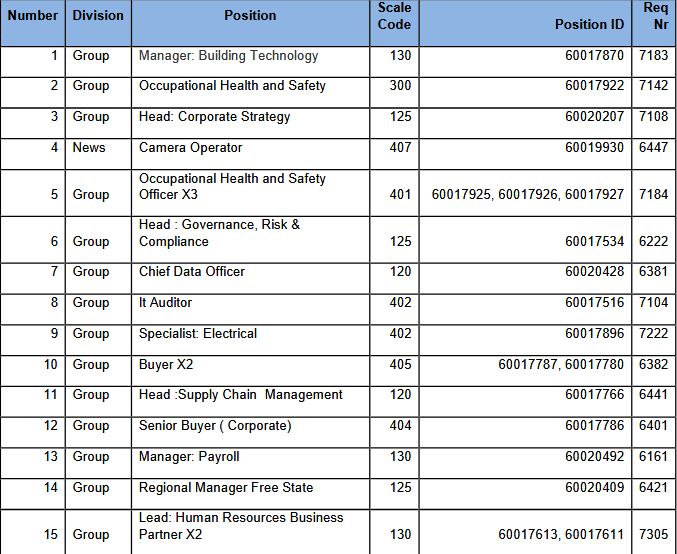Click the Camera Operator position cell

coord(250,154)
